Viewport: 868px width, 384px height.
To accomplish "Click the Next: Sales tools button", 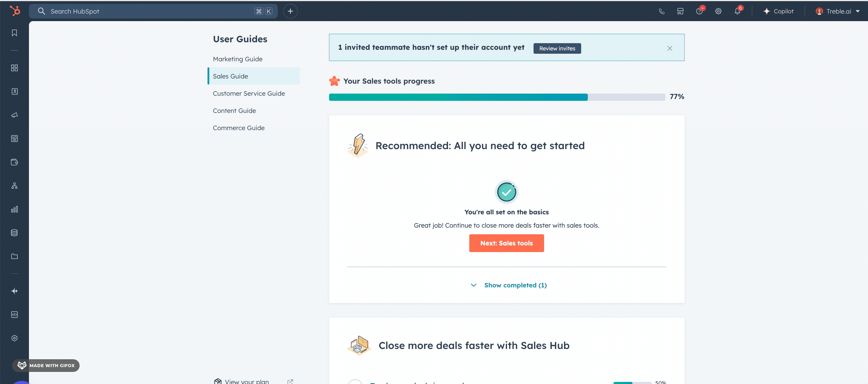I will tap(506, 243).
